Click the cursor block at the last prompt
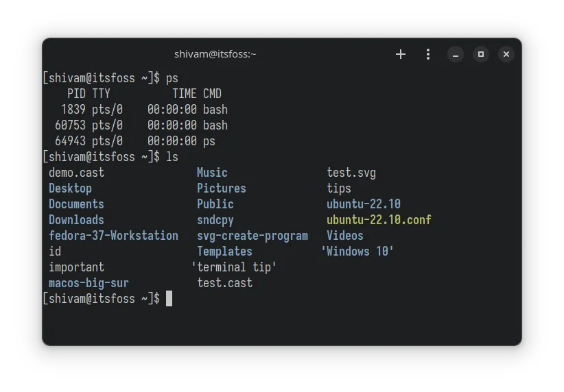Screen dimensions: 564x392 [169, 298]
